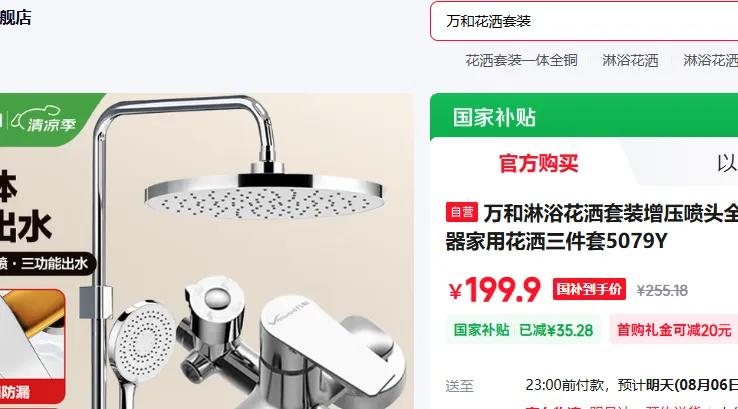Open the small inset image with the red 防漏 label
The height and width of the screenshot is (409, 738).
coord(32,347)
